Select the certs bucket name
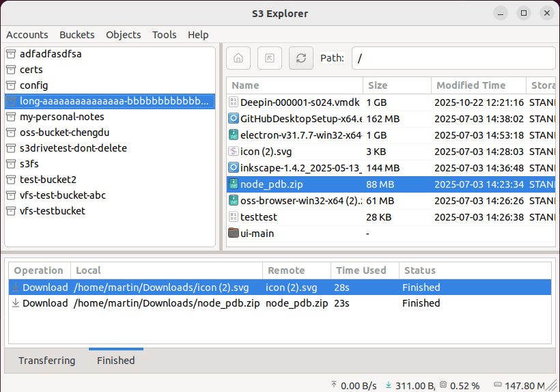Image resolution: width=560 pixels, height=392 pixels. point(31,70)
